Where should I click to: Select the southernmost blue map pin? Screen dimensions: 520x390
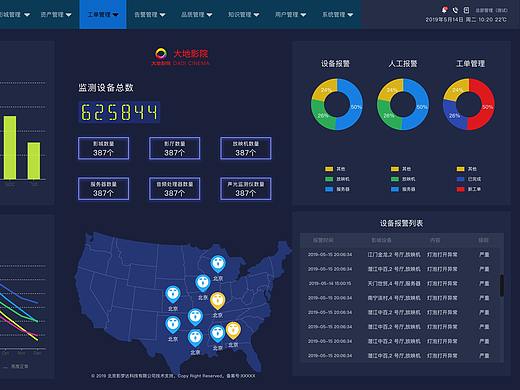pyautogui.click(x=195, y=337)
